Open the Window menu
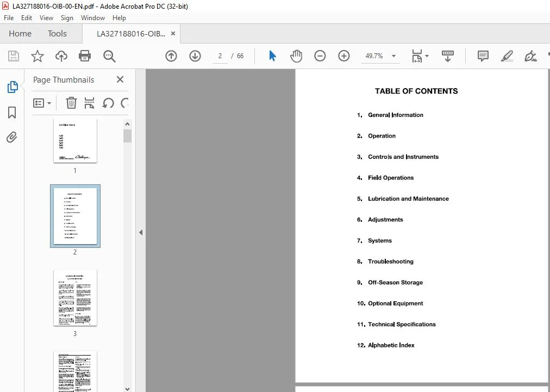The image size is (550, 392). click(x=92, y=18)
